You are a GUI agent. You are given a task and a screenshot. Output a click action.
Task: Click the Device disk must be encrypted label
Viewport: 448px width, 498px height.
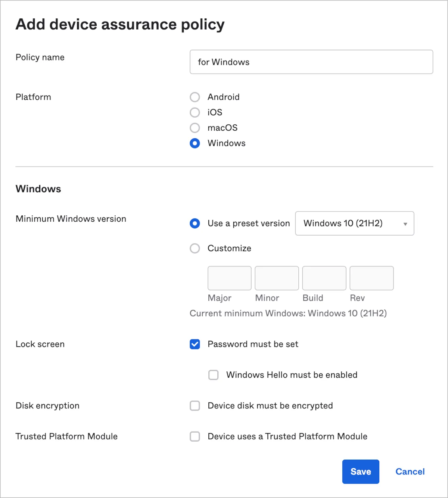coord(270,406)
